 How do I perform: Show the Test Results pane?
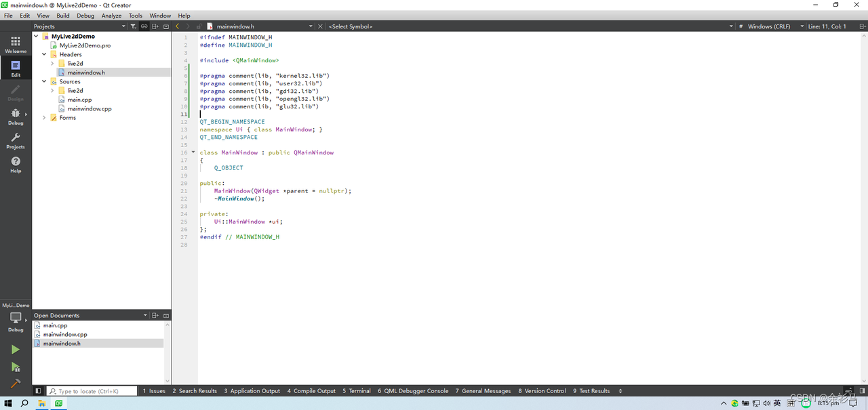coord(591,391)
